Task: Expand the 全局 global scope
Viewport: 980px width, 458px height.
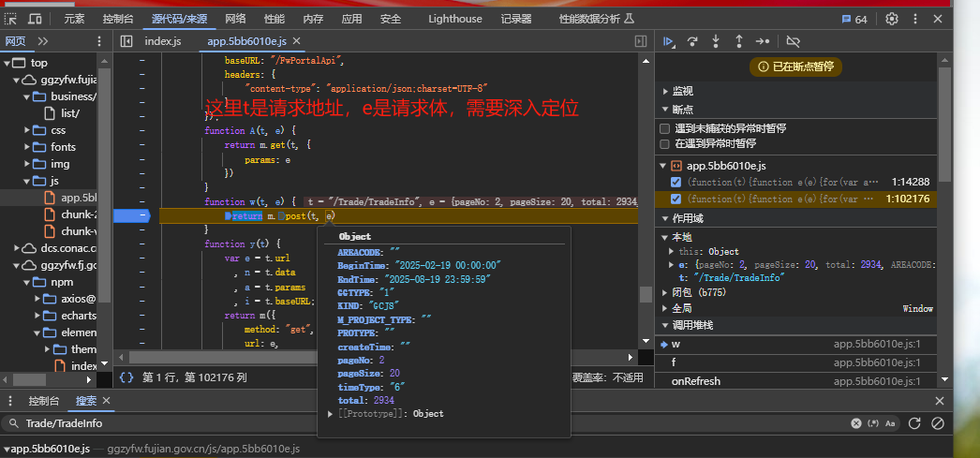Action: tap(665, 309)
